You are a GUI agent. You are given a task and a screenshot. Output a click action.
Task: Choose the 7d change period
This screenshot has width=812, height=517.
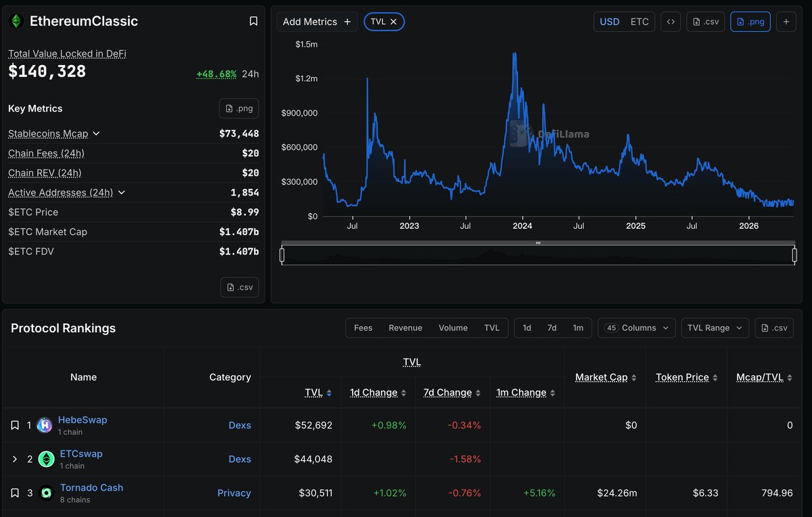tap(552, 328)
